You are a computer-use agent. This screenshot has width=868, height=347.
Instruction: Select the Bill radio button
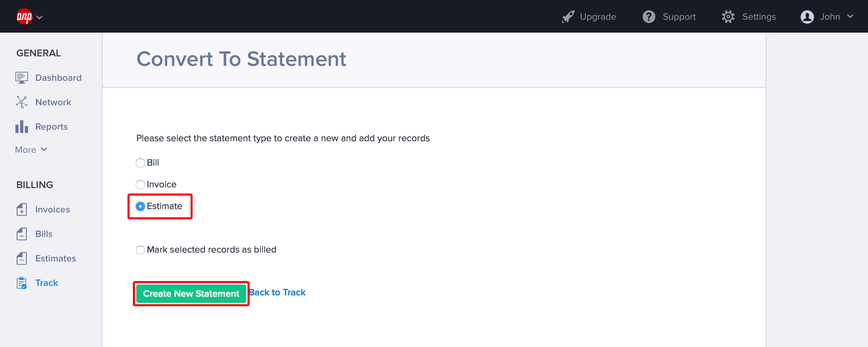click(x=140, y=163)
